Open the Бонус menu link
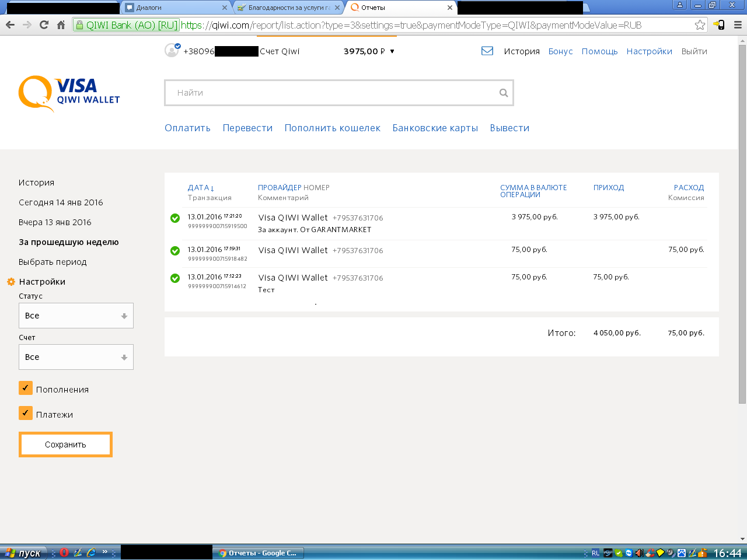Image resolution: width=747 pixels, height=560 pixels. click(x=560, y=51)
